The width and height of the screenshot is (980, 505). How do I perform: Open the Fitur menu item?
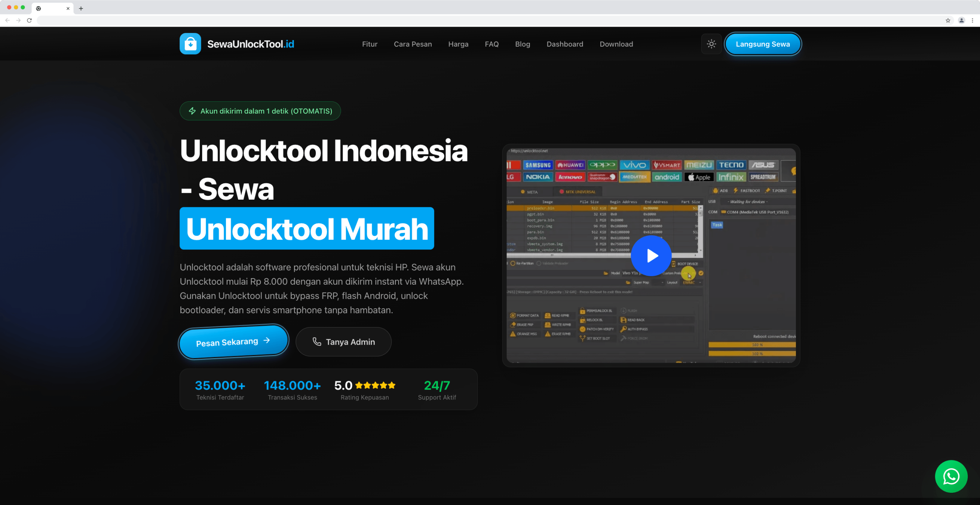(x=369, y=44)
